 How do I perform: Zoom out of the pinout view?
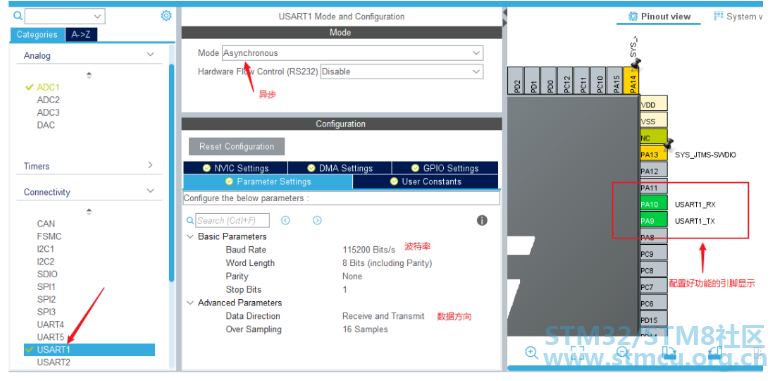coord(623,352)
